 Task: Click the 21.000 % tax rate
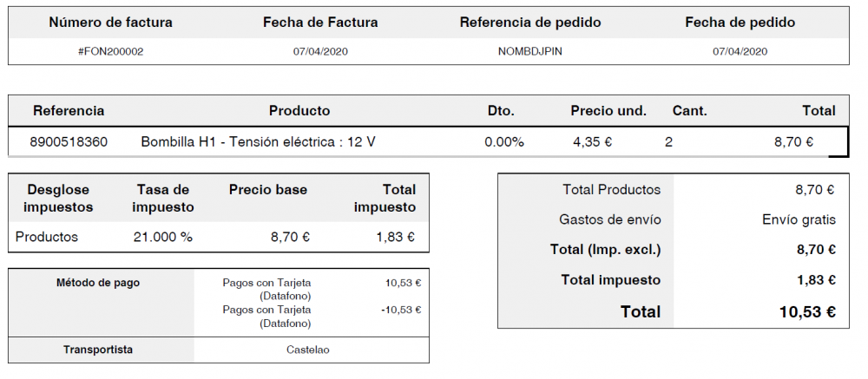163,237
